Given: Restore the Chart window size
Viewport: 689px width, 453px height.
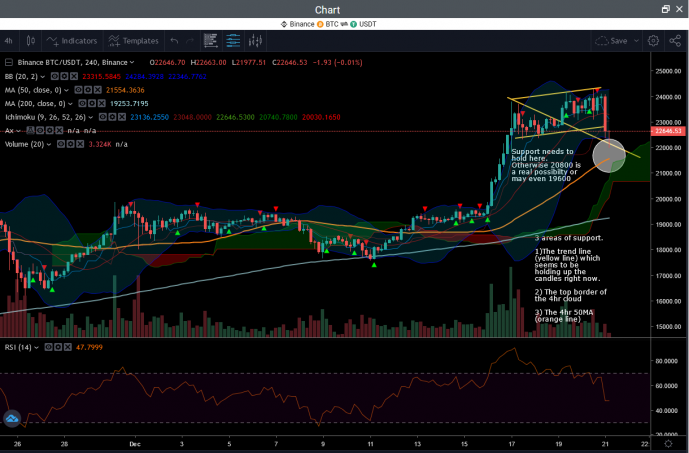Looking at the screenshot, I should coord(666,9).
